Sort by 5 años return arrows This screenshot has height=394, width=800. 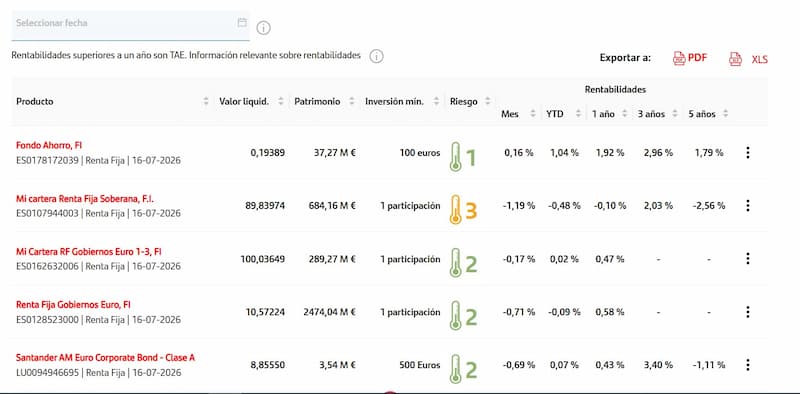point(725,114)
